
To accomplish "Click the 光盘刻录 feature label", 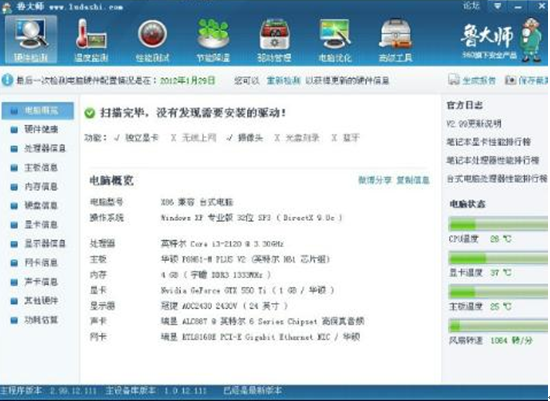I will tap(302, 138).
